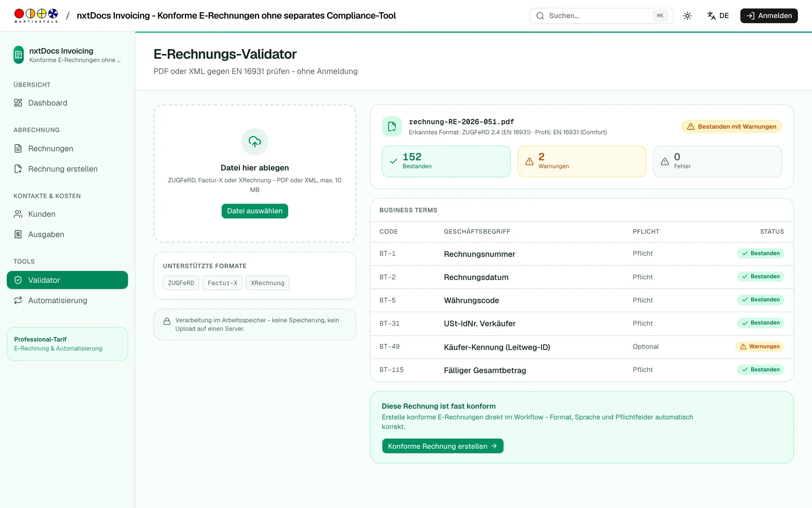
Task: Click the warning icon in Bestanden mit Warnungen badge
Action: 691,127
